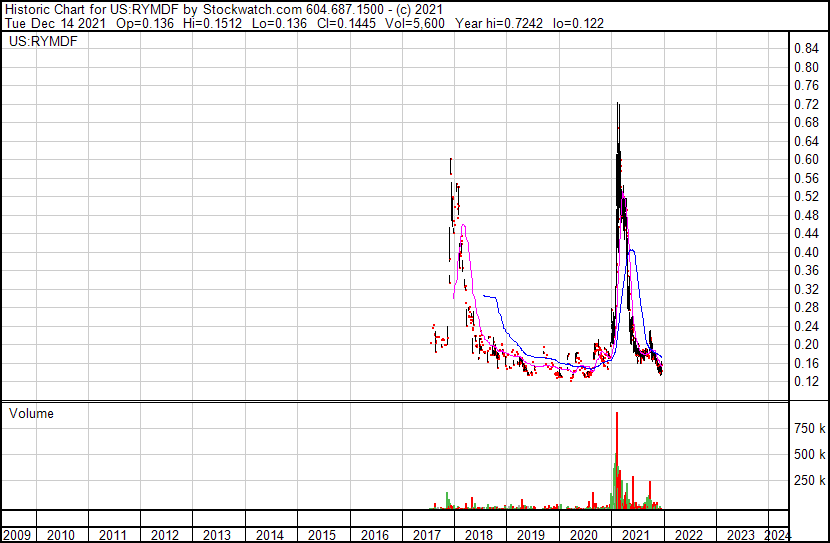Screen dimensions: 830x543
Task: Click the 0.12 price axis label
Action: click(806, 382)
